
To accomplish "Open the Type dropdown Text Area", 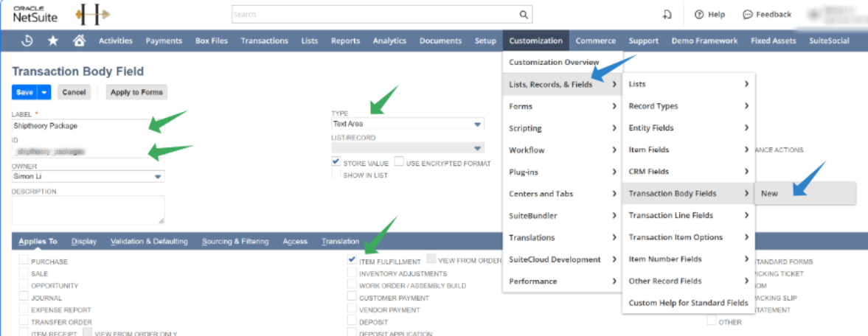I will [407, 124].
